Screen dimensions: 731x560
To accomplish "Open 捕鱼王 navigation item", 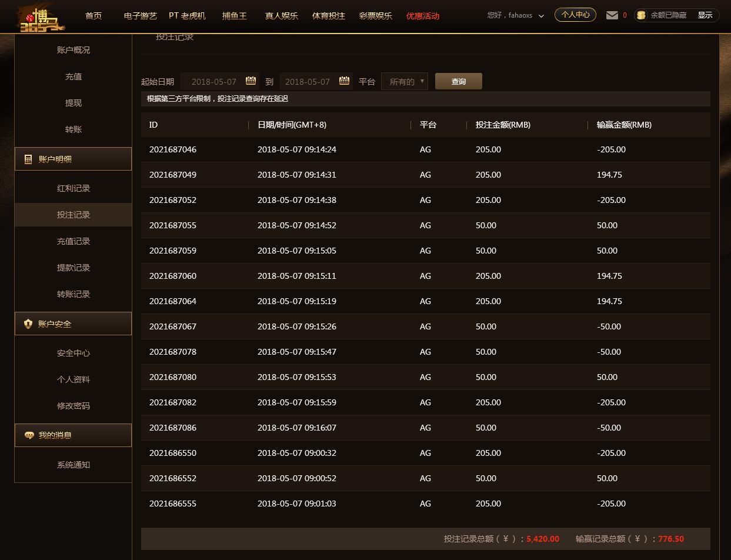I will (235, 16).
